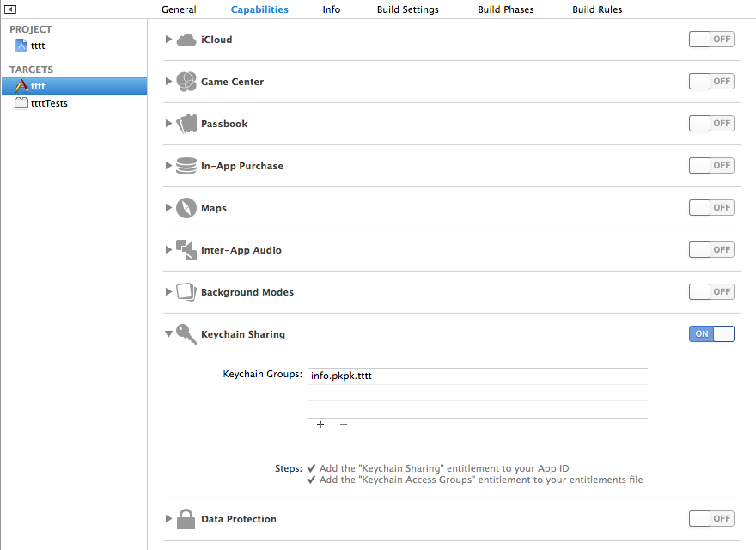
Task: Click the Inter-App Audio title text
Action: coord(241,250)
